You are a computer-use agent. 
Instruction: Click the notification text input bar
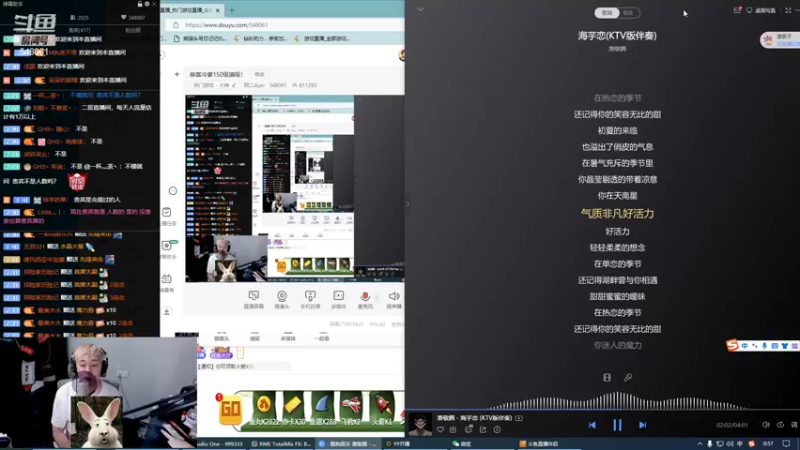(x=244, y=366)
